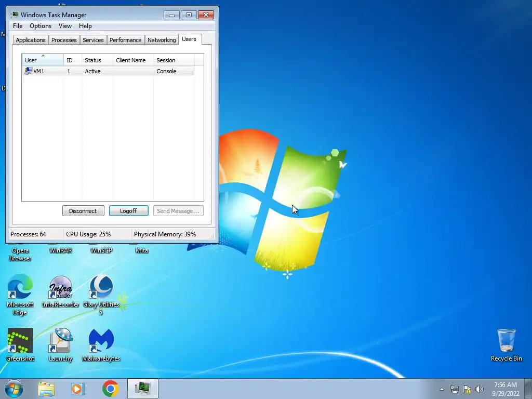Open Windows Explorer from the taskbar

click(46, 389)
